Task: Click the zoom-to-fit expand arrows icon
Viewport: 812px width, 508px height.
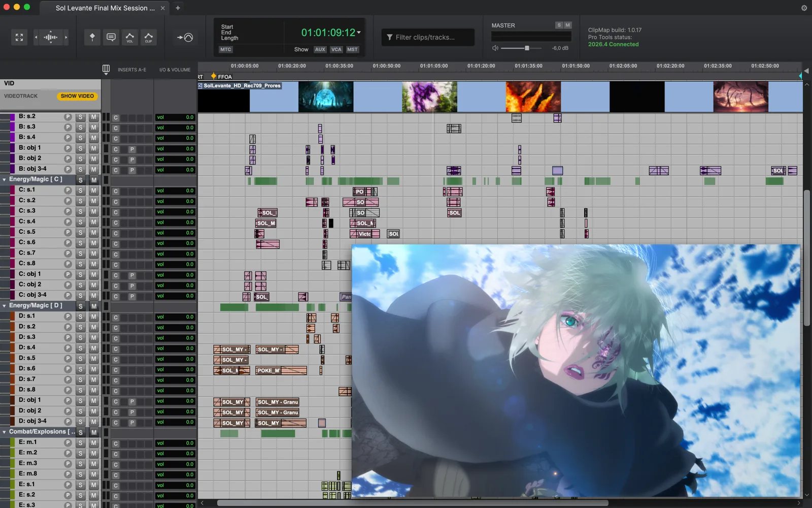Action: coord(19,37)
